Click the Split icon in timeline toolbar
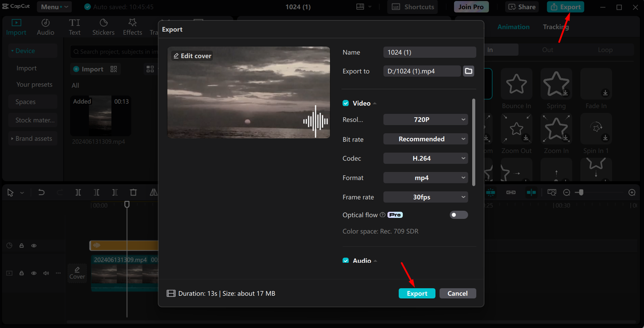The width and height of the screenshot is (644, 328). pyautogui.click(x=78, y=193)
